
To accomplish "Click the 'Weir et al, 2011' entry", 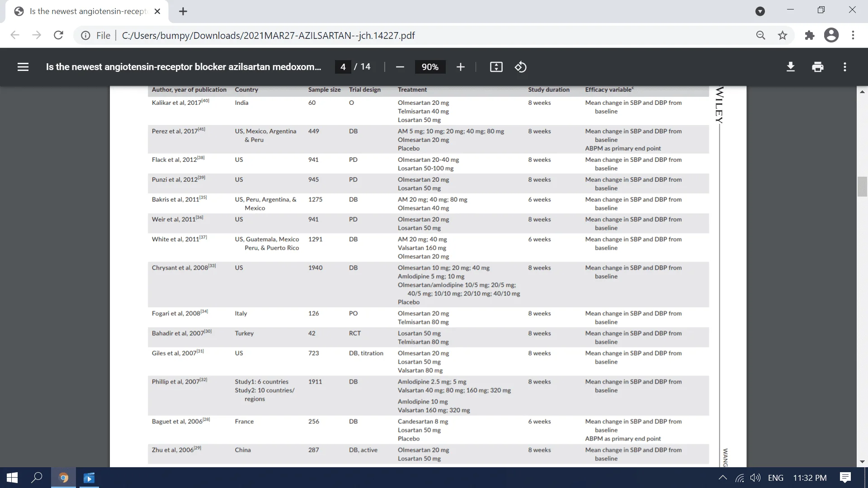I will (x=177, y=219).
